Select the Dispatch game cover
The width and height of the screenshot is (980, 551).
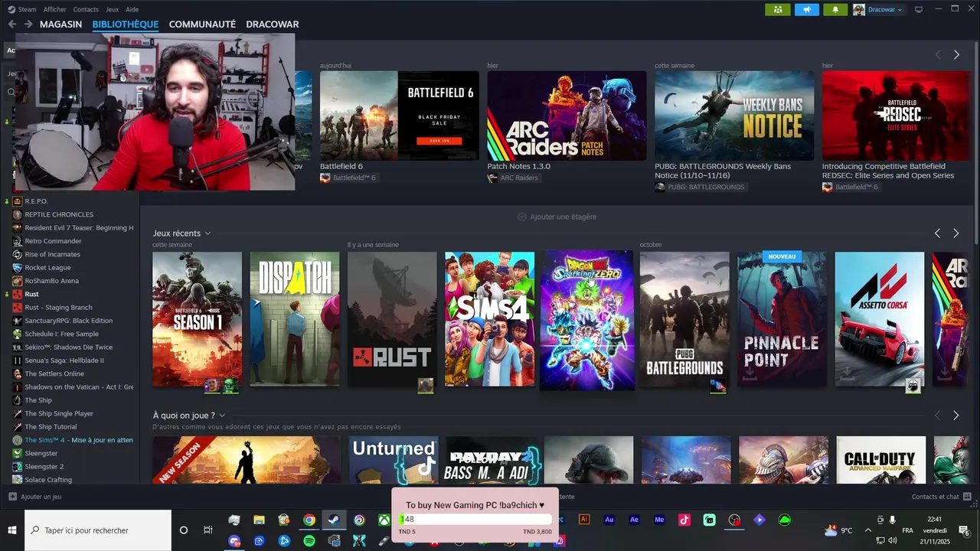[x=295, y=319]
